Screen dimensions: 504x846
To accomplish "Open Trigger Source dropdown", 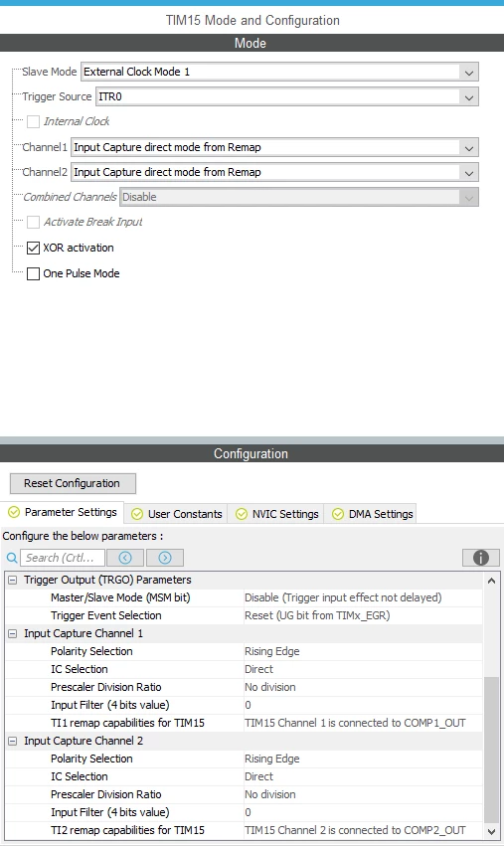I will (x=287, y=97).
